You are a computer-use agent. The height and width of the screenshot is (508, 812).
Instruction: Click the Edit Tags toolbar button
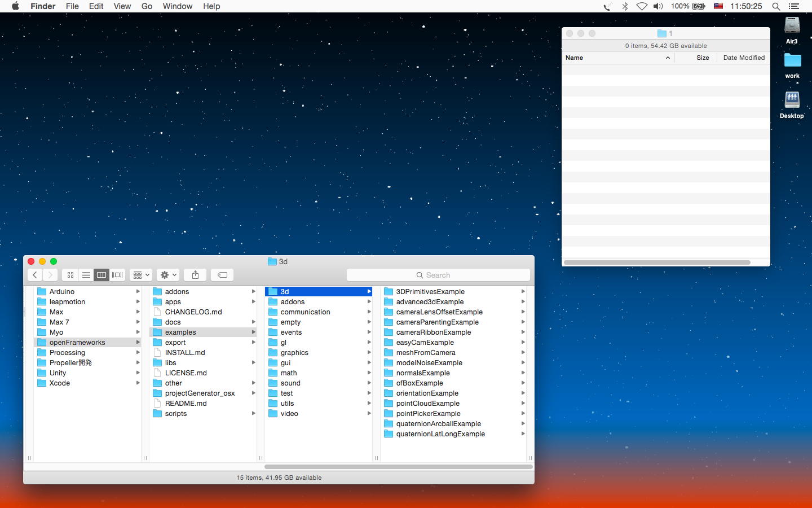[x=222, y=275]
